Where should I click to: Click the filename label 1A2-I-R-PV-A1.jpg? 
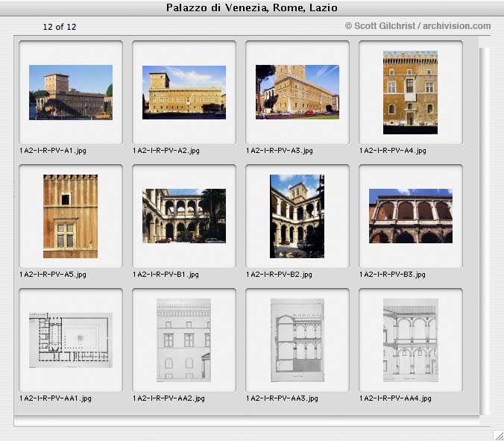coord(53,151)
